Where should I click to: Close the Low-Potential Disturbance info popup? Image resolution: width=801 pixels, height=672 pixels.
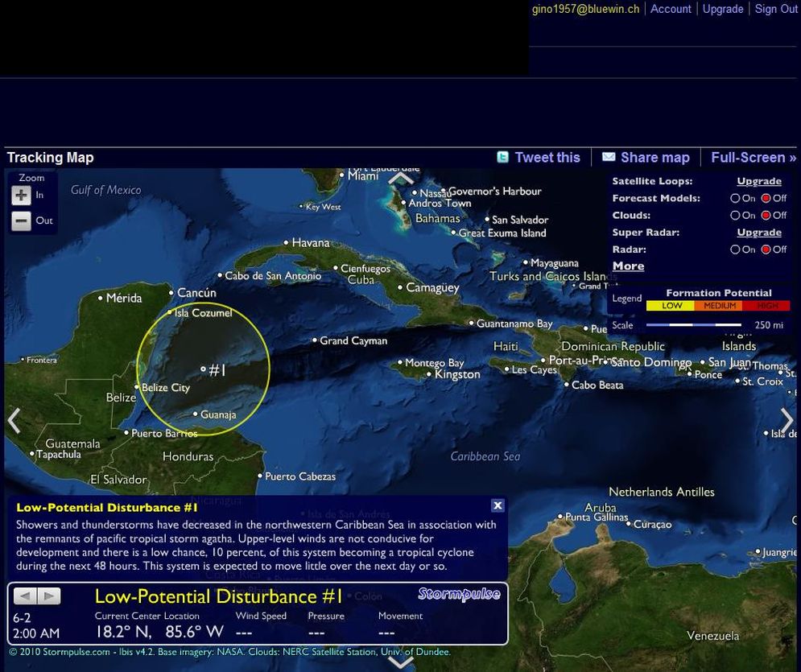498,505
